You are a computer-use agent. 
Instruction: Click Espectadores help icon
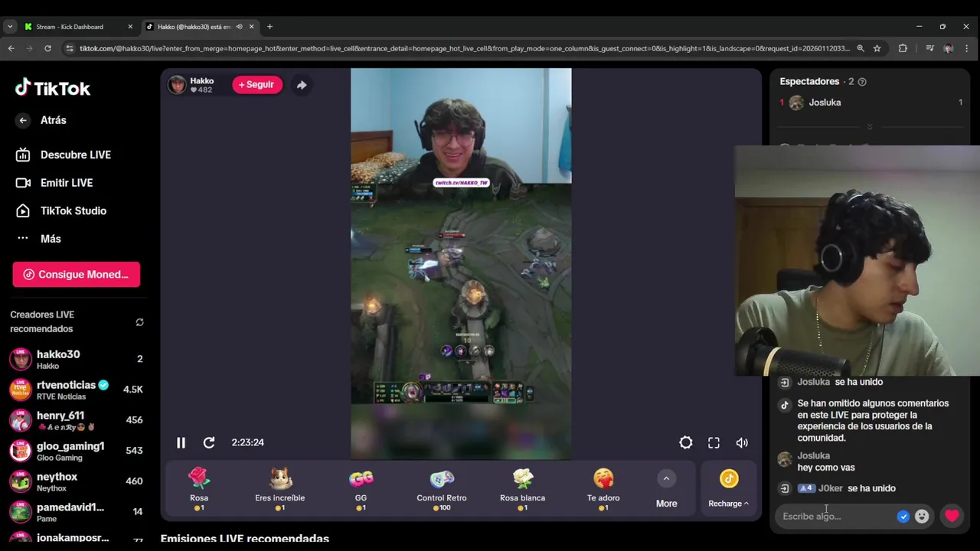[862, 82]
